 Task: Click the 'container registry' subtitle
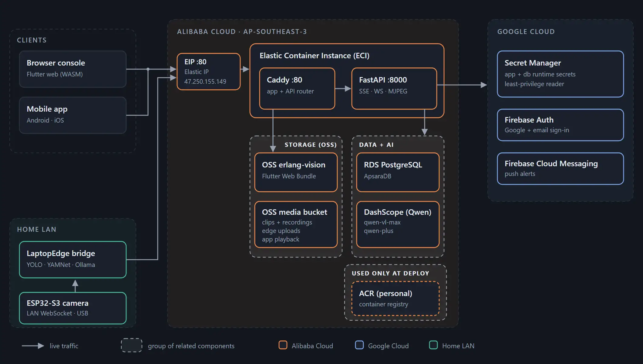point(384,304)
